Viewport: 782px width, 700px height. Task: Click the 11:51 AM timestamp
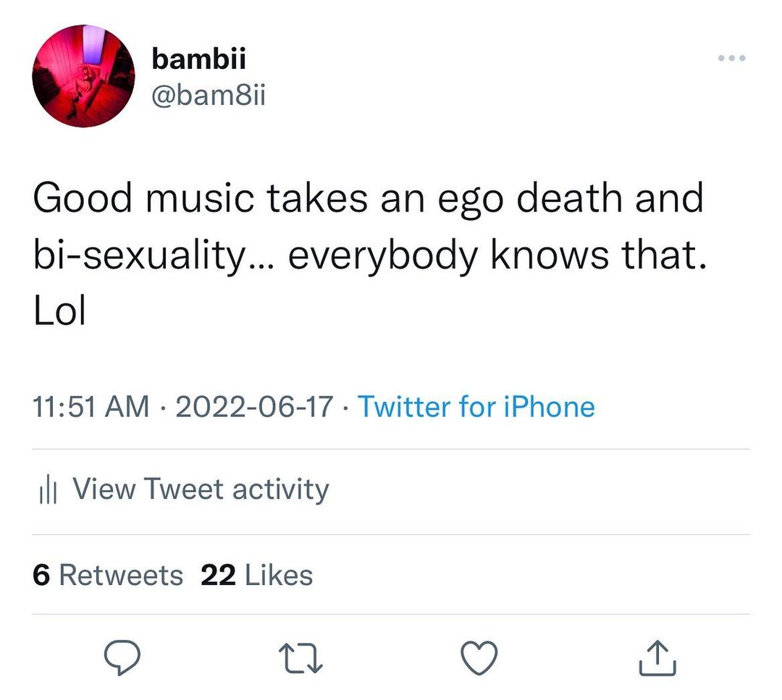click(x=91, y=407)
